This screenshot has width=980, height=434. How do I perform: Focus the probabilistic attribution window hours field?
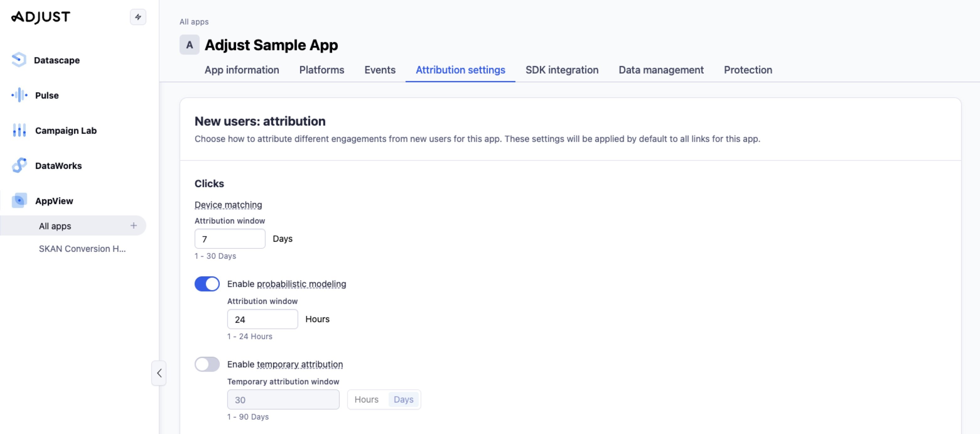tap(262, 319)
